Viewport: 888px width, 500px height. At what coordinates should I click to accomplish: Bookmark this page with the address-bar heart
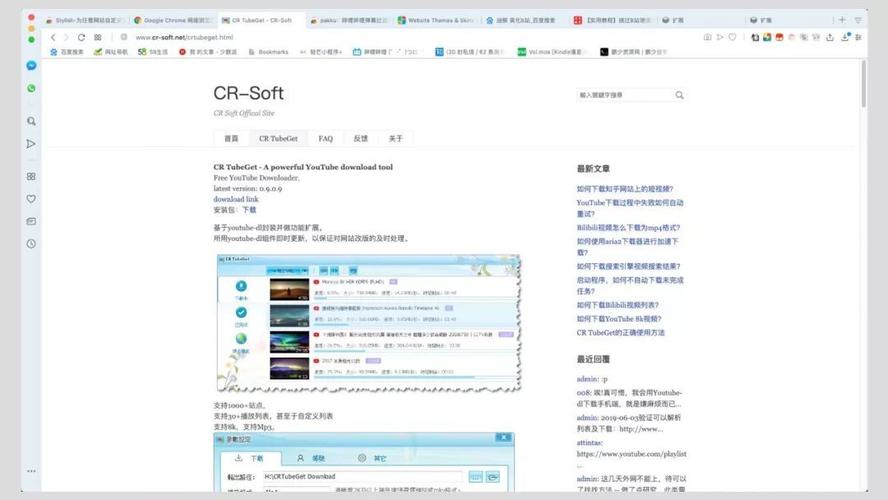click(x=732, y=37)
